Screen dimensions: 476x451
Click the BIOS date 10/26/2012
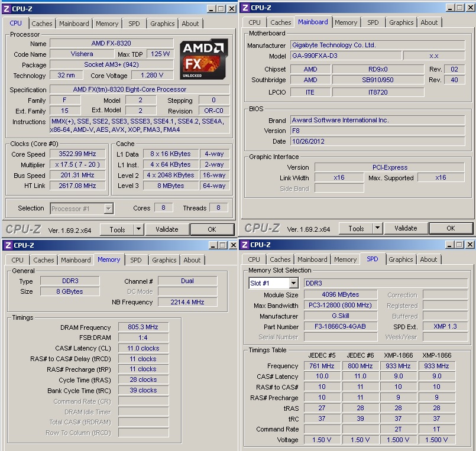point(377,141)
